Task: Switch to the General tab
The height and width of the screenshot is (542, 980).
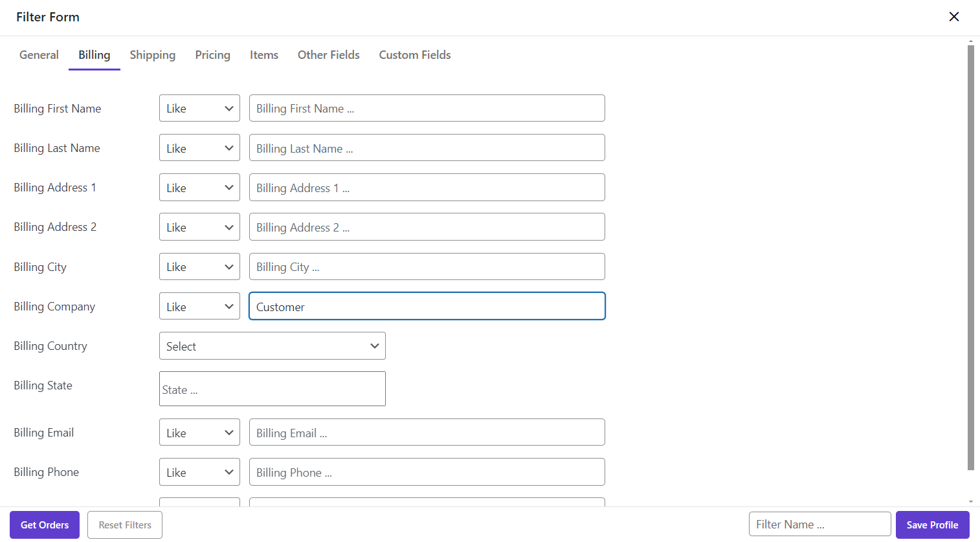Action: coord(39,55)
